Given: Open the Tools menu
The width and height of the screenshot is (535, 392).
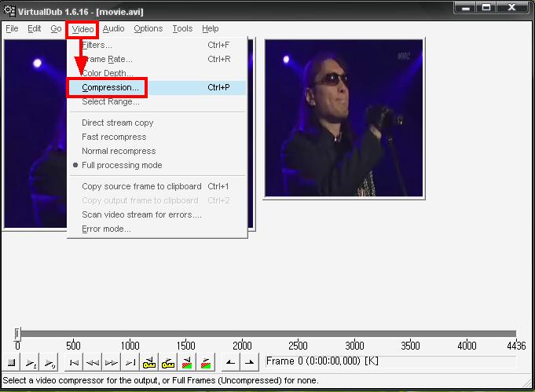Looking at the screenshot, I should (182, 28).
